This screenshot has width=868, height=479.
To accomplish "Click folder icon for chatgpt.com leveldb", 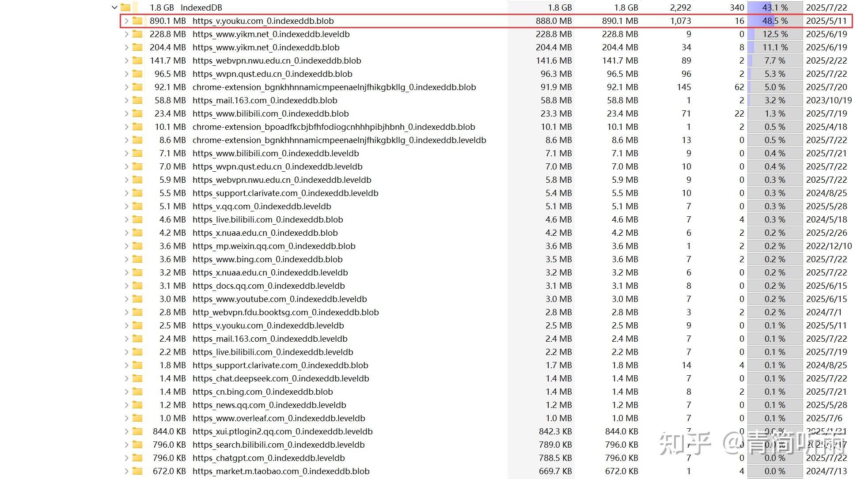I will point(137,458).
